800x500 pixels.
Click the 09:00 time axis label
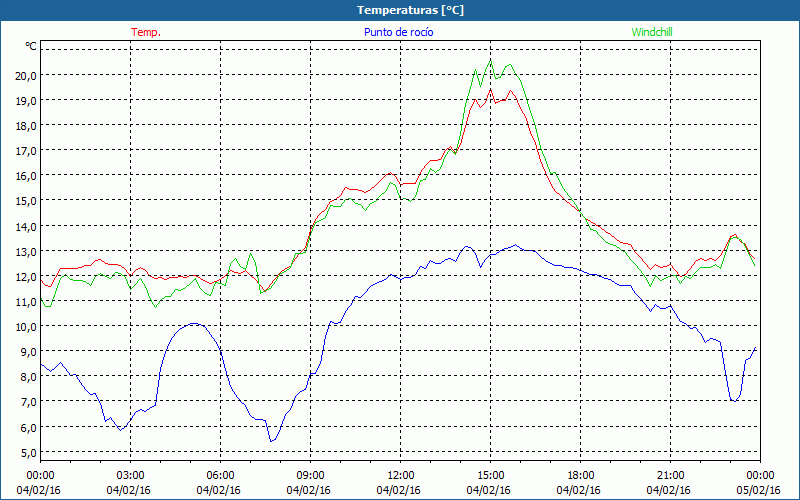click(x=310, y=475)
